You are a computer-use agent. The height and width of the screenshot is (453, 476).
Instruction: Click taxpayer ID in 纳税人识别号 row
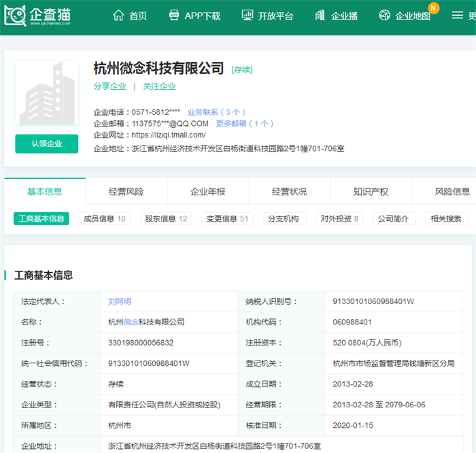[373, 301]
